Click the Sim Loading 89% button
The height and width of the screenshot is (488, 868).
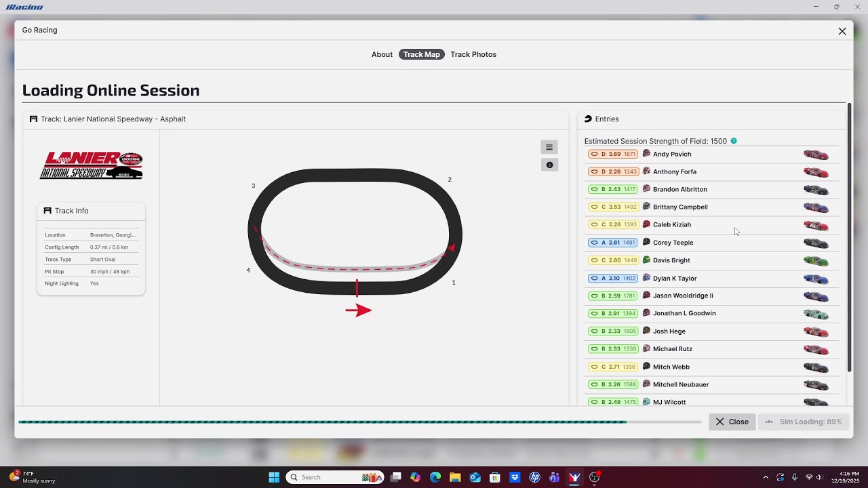pyautogui.click(x=804, y=422)
